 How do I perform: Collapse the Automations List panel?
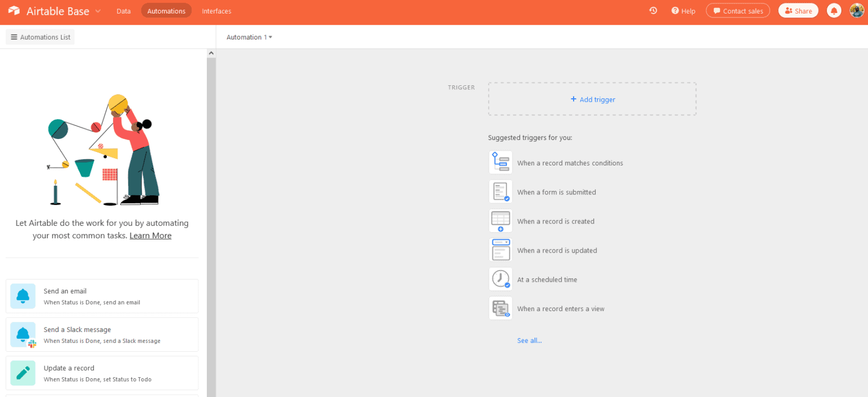click(40, 36)
